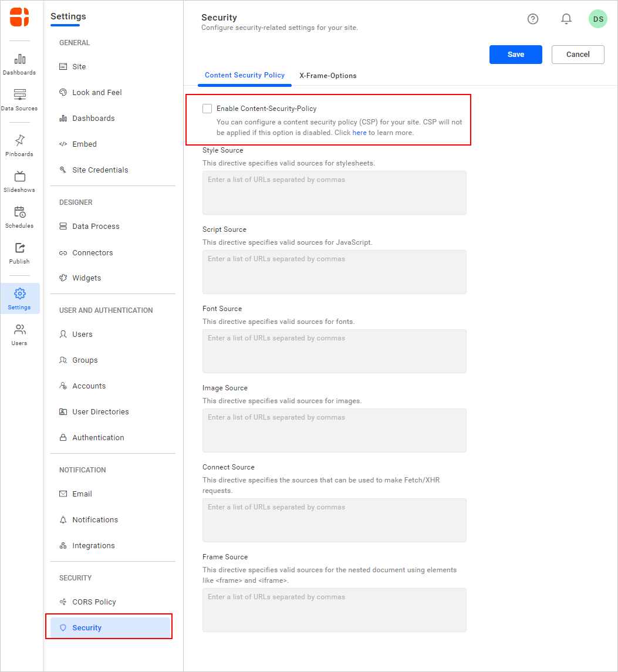Click the Style Source URL input field
Image resolution: width=618 pixels, height=672 pixels.
[334, 193]
